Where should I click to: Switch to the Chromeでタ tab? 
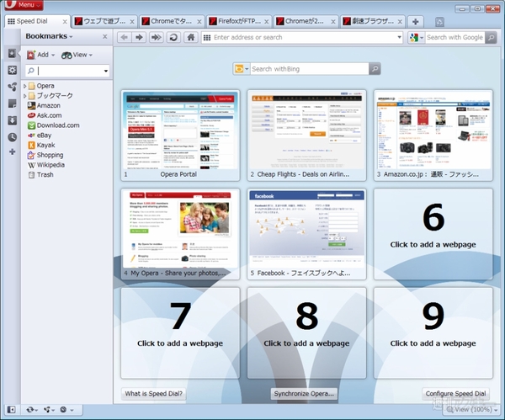click(x=172, y=22)
